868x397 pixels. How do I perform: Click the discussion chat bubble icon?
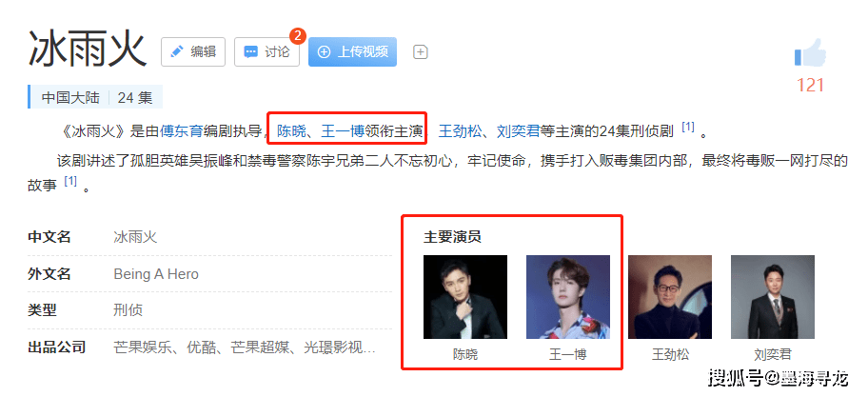point(250,52)
